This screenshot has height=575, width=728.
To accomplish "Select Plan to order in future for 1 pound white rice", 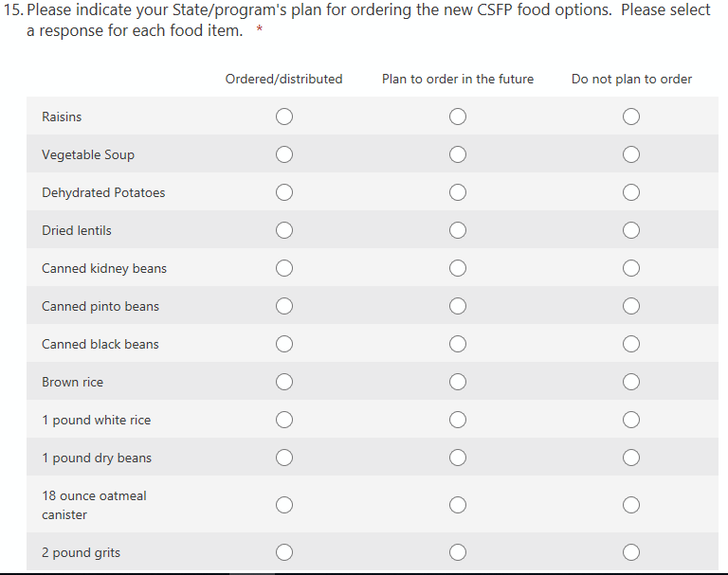I will point(458,420).
